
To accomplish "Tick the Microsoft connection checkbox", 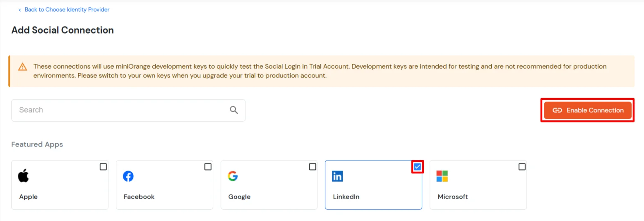I will coord(522,167).
